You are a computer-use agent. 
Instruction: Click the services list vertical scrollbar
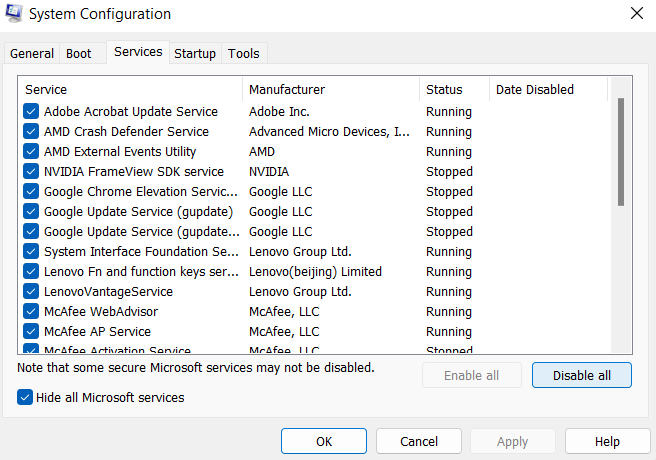tap(621, 150)
